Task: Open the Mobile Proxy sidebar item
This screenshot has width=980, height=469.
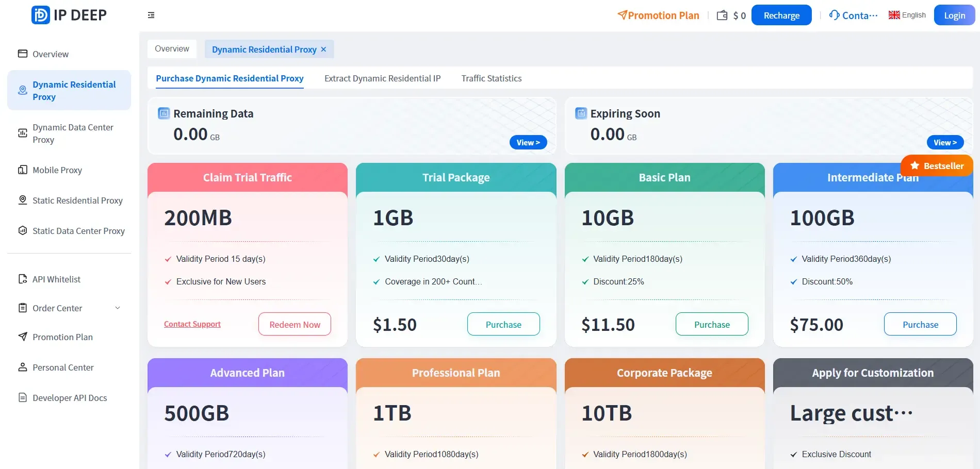Action: tap(57, 170)
